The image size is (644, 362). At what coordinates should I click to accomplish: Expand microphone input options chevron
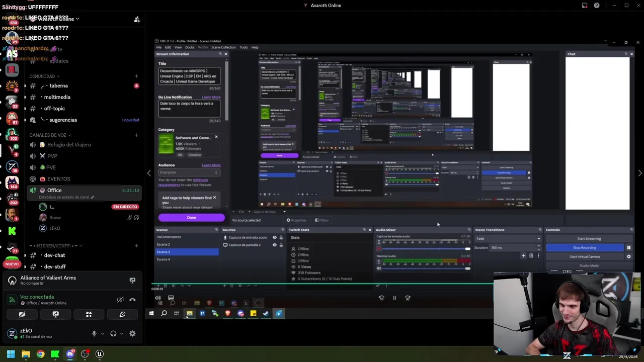102,333
